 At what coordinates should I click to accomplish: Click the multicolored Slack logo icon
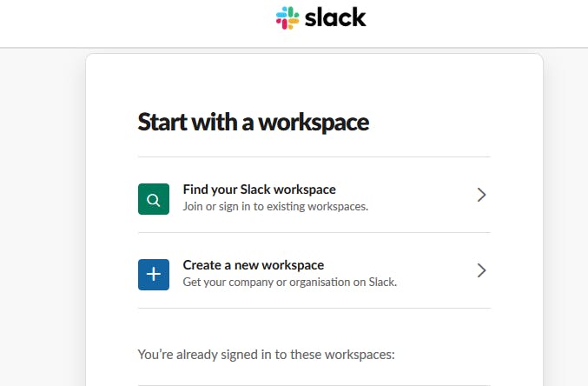[x=287, y=17]
